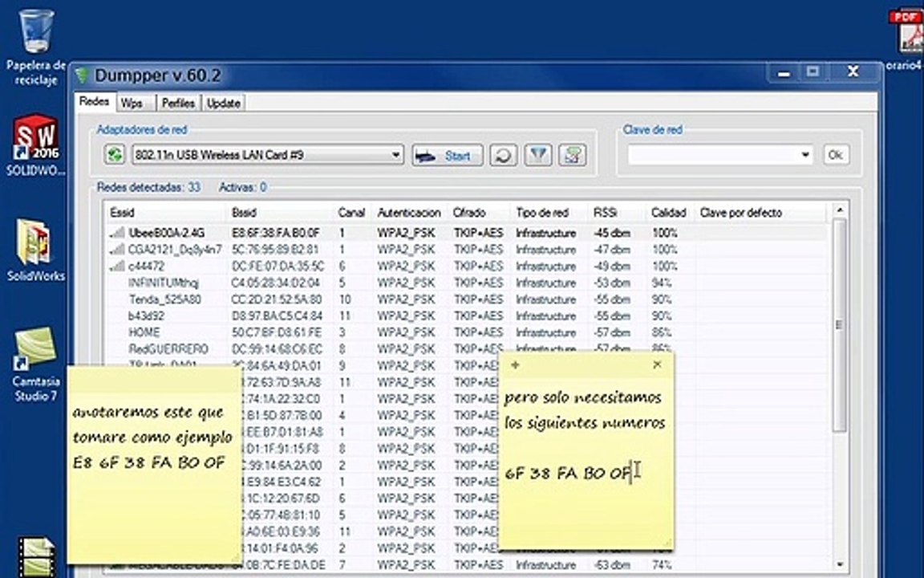Close the sticky note with the X

point(657,365)
